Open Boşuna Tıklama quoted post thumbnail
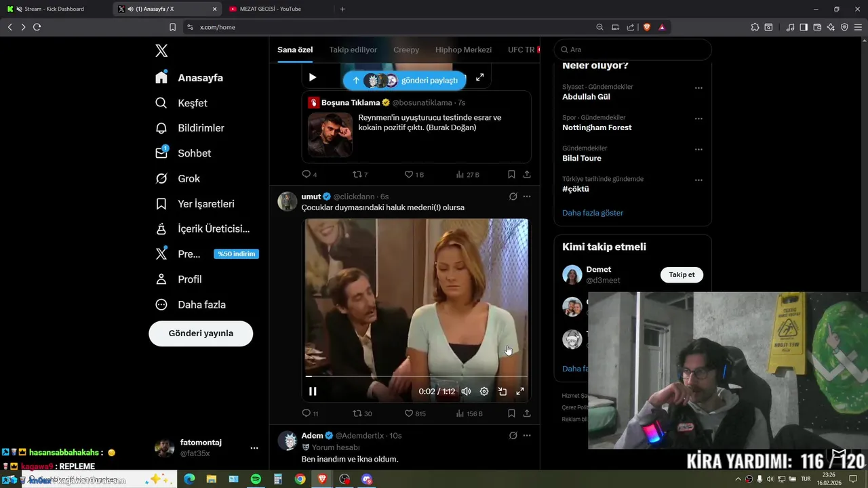The width and height of the screenshot is (868, 488). pos(330,135)
